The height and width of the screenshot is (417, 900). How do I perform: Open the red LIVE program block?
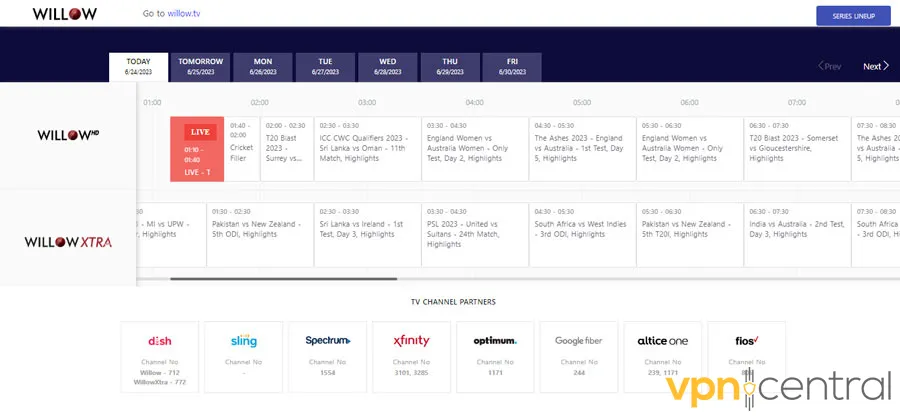pos(197,149)
